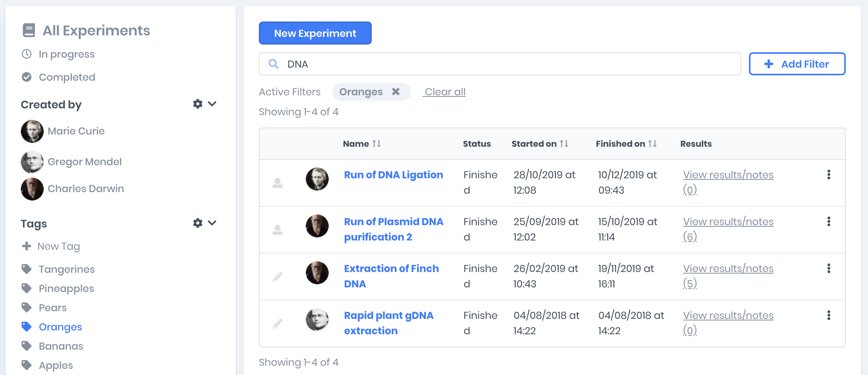Click the New Experiment button
868x375 pixels.
tap(315, 33)
